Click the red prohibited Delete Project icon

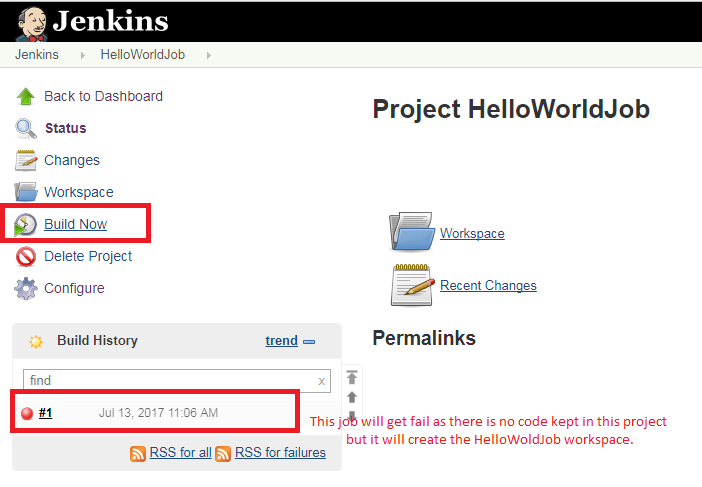click(x=26, y=256)
